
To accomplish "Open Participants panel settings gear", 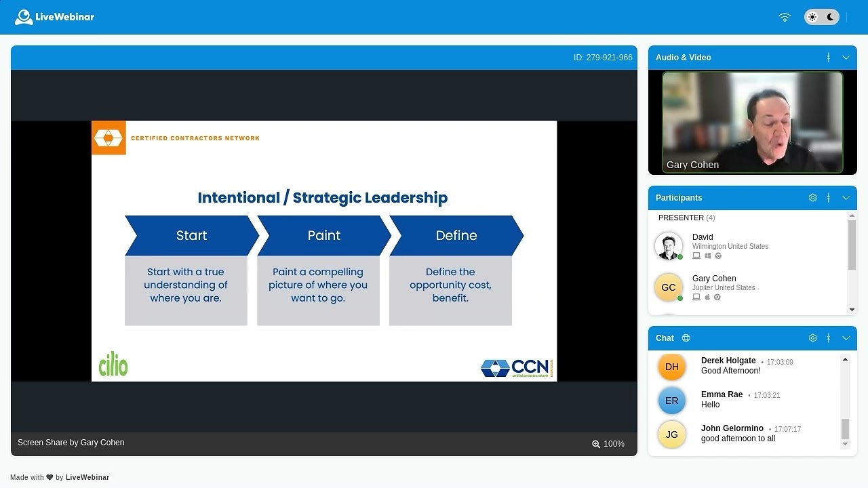I will coord(812,198).
